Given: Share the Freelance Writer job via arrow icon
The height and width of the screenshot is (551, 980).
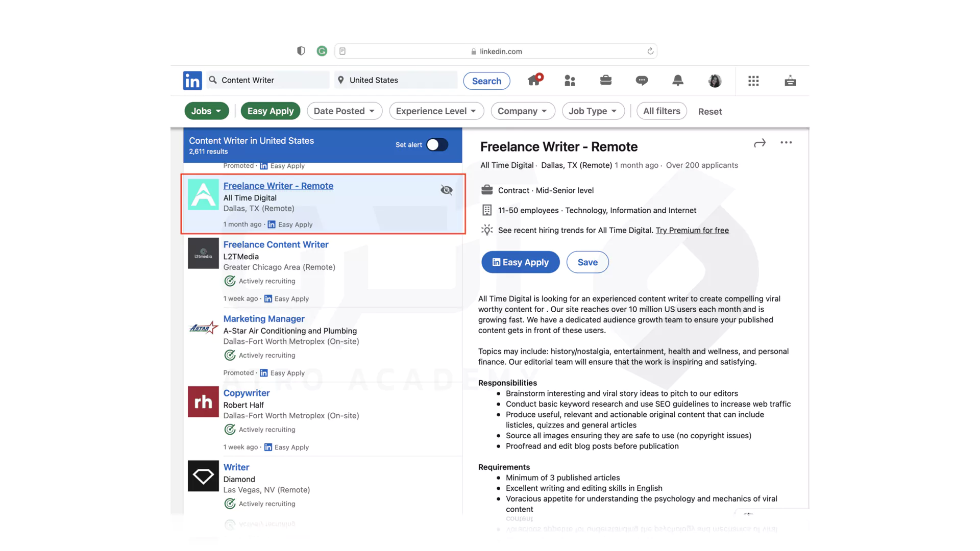Looking at the screenshot, I should tap(759, 143).
